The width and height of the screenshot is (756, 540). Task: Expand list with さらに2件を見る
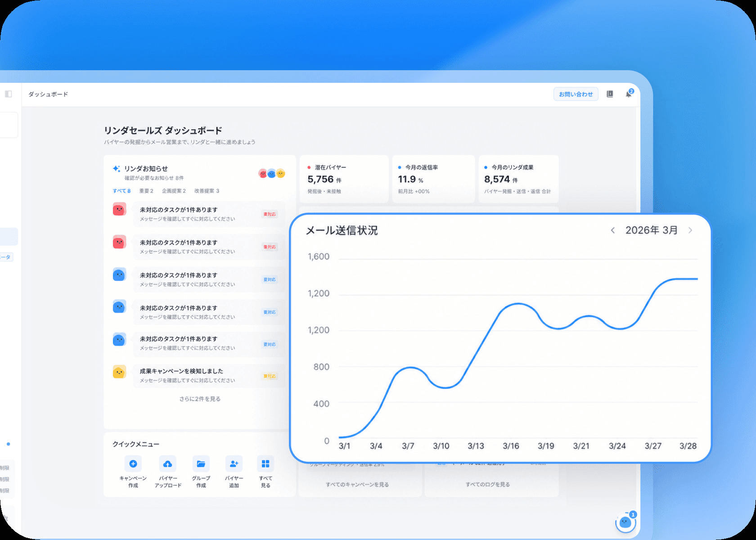200,399
